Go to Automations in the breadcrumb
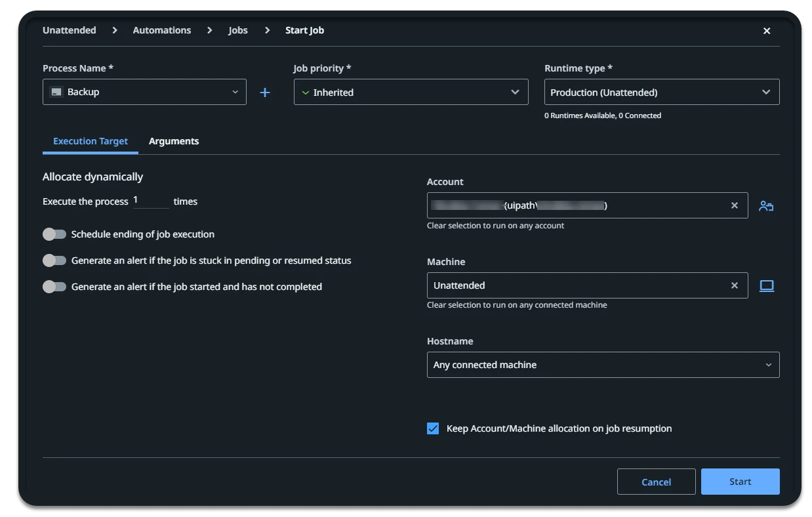The height and width of the screenshot is (517, 812). coord(162,30)
